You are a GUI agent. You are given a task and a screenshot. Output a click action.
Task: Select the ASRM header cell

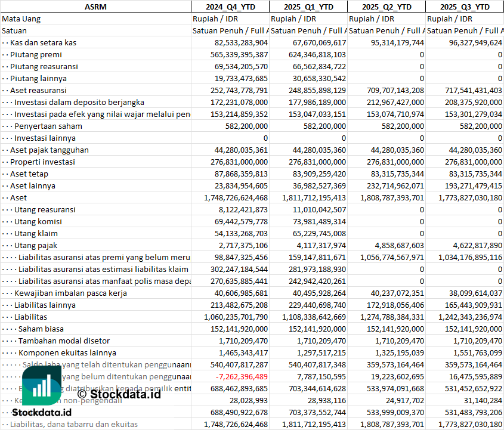point(95,7)
